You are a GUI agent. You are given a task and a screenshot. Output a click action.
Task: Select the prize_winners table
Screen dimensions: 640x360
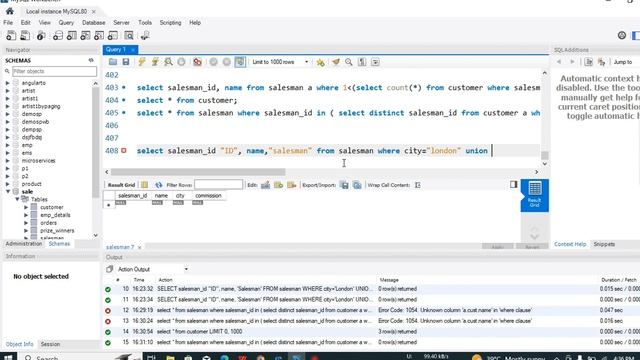pyautogui.click(x=57, y=231)
